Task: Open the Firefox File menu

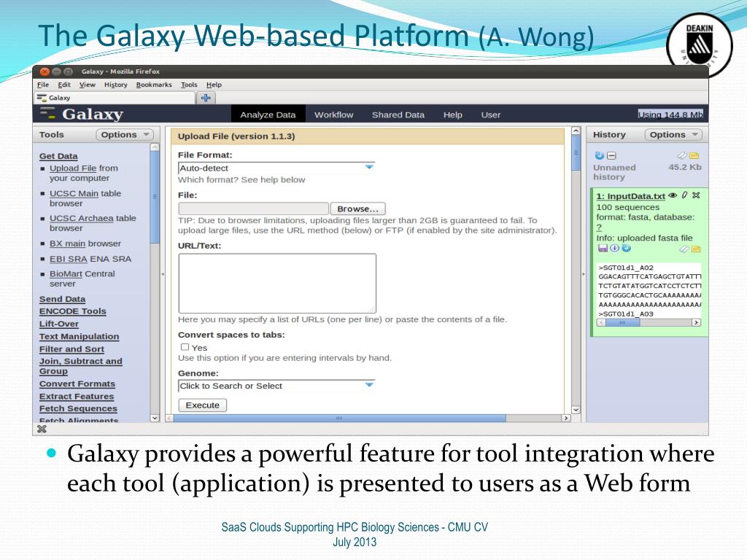Action: tap(43, 85)
